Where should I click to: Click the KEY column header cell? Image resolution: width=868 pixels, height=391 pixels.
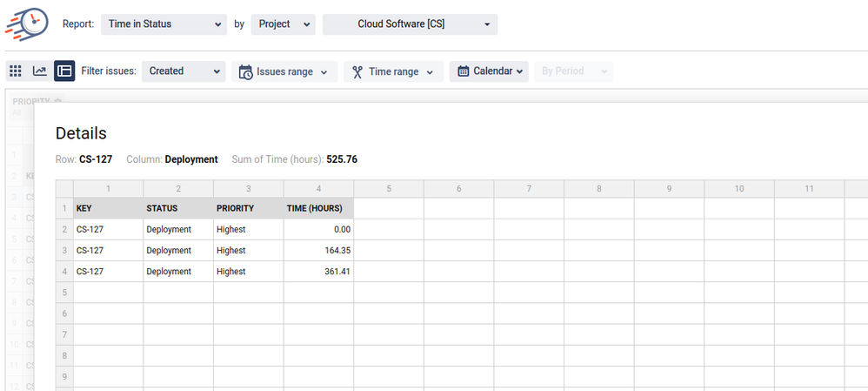coord(108,209)
